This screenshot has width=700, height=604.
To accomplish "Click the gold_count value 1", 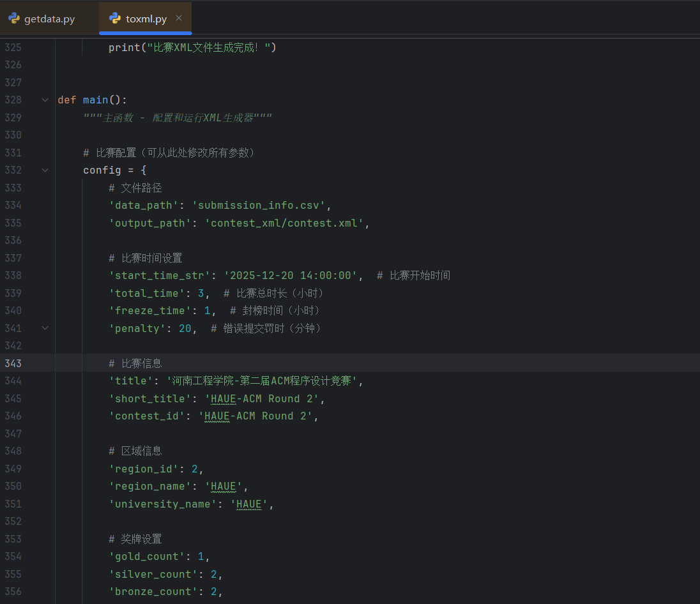I will point(201,557).
